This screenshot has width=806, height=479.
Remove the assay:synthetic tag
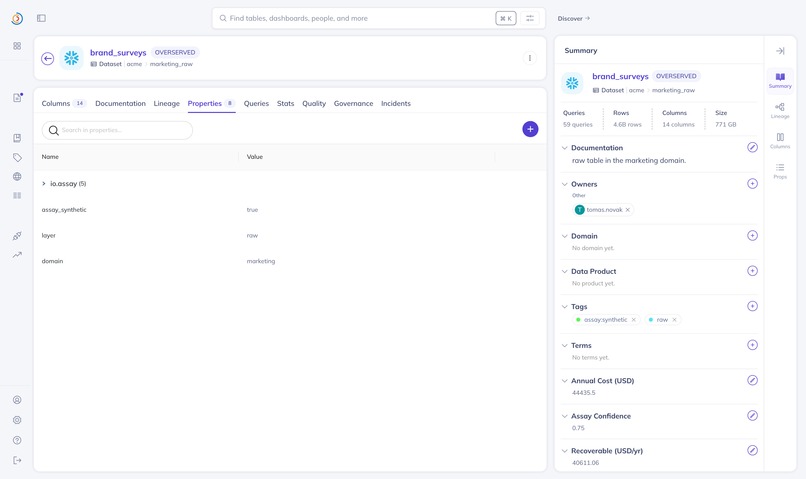point(634,320)
